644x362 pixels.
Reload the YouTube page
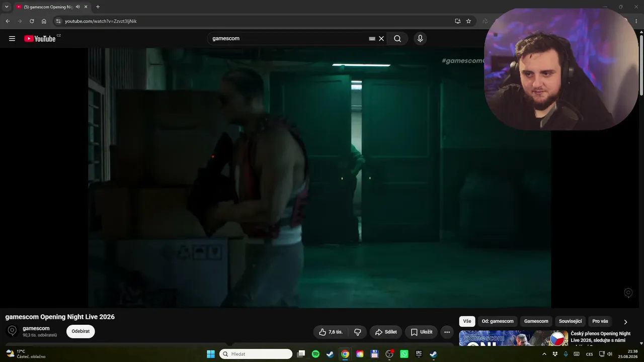32,21
